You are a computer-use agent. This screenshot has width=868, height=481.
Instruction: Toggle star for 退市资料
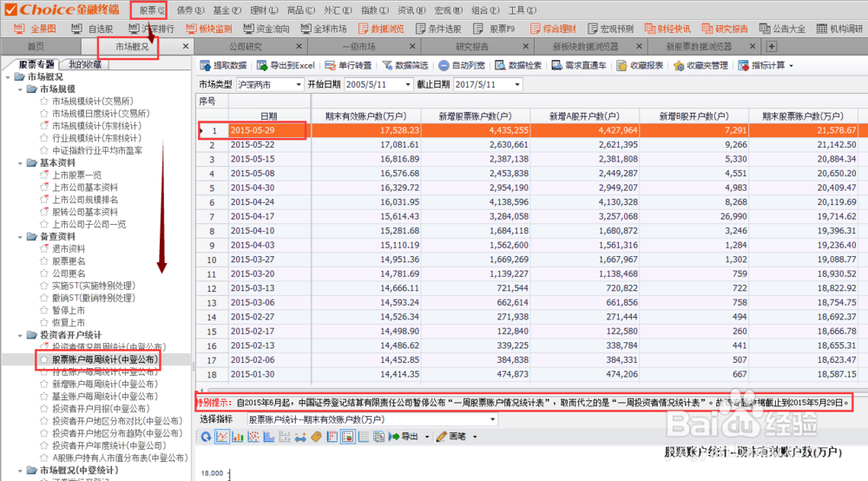pyautogui.click(x=44, y=248)
